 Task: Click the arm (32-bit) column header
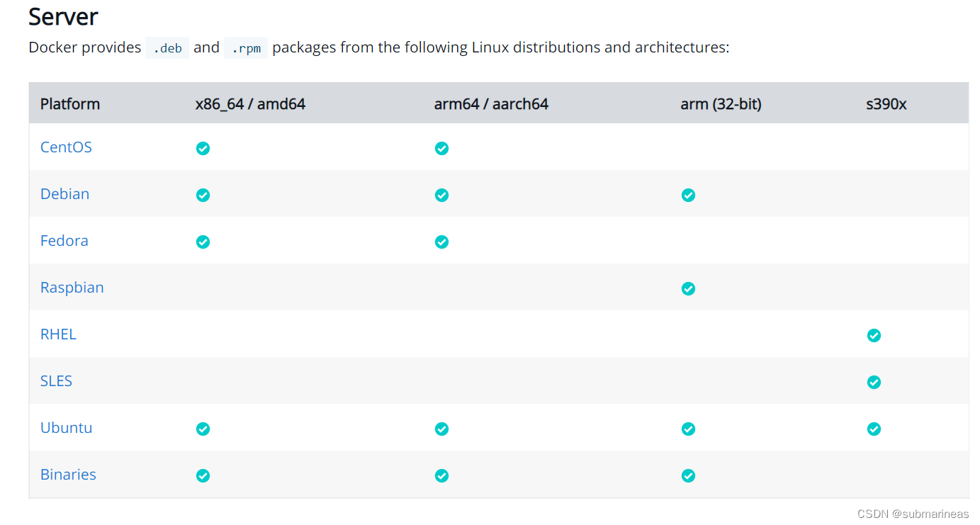(721, 103)
